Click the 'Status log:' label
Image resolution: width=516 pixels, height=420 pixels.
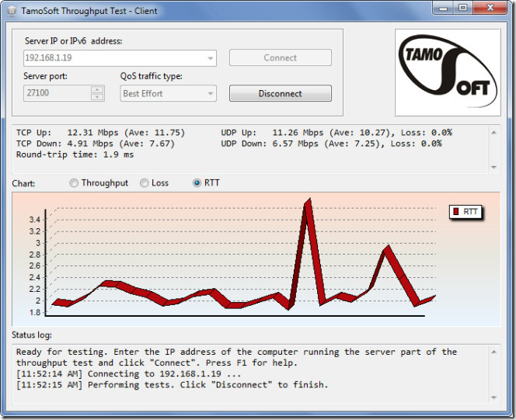(x=32, y=335)
